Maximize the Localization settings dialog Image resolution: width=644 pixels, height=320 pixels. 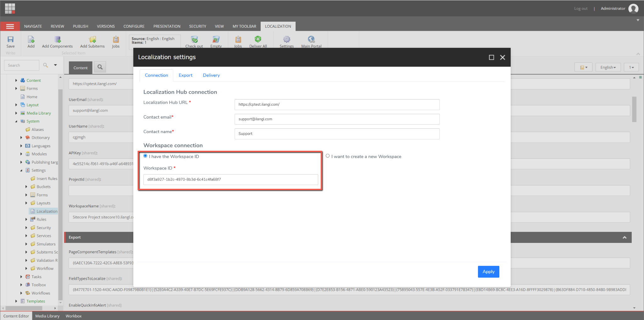point(491,57)
